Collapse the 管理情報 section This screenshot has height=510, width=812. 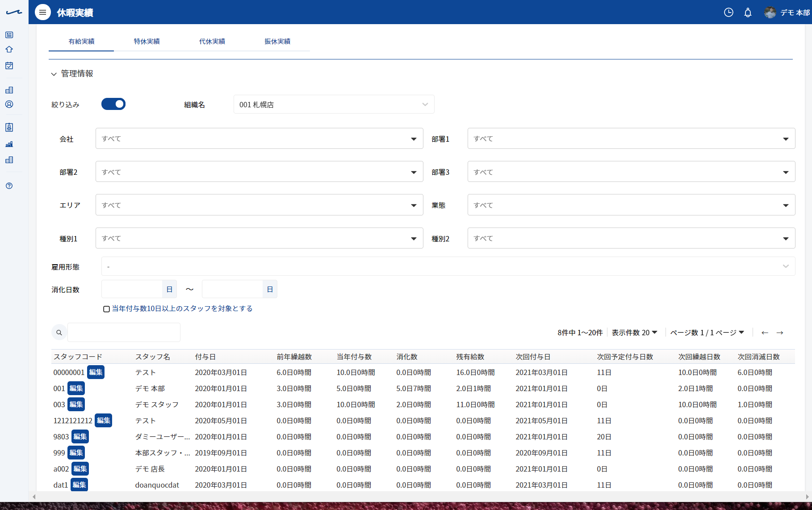(54, 74)
